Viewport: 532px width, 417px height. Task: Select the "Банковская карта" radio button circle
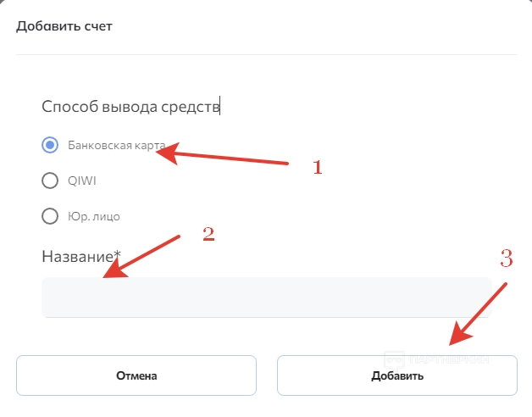coord(49,145)
